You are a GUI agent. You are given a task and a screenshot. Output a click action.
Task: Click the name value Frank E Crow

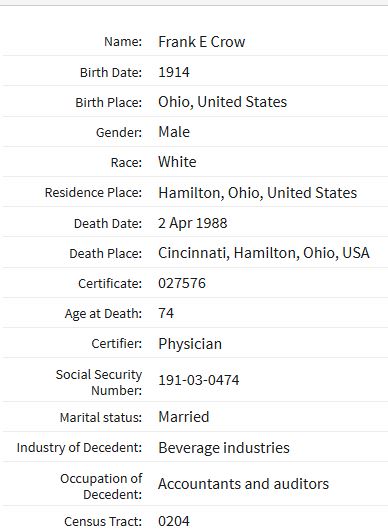(x=201, y=42)
